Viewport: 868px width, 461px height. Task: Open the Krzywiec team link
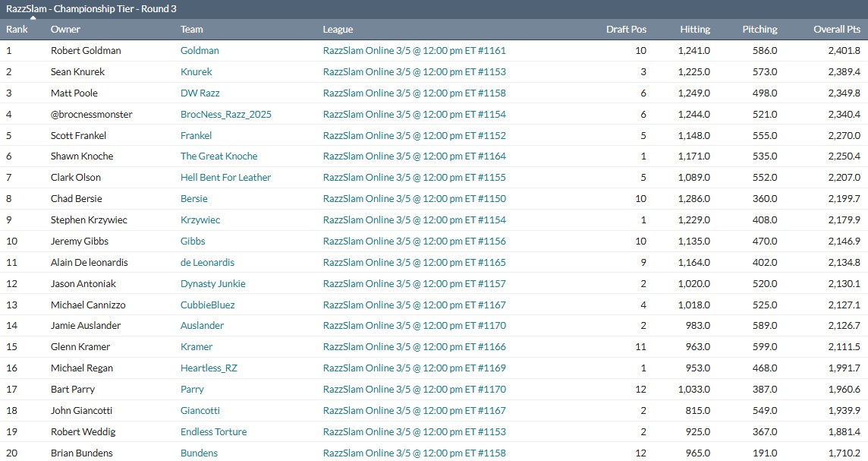coord(200,220)
